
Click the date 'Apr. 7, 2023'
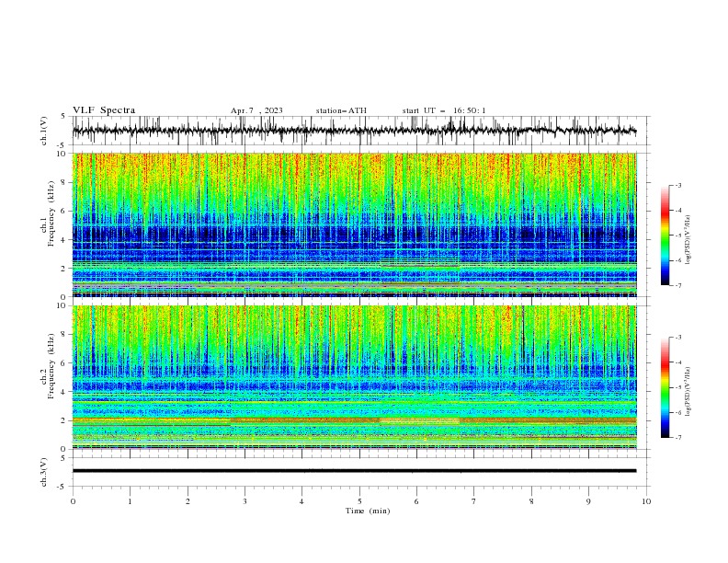point(256,110)
